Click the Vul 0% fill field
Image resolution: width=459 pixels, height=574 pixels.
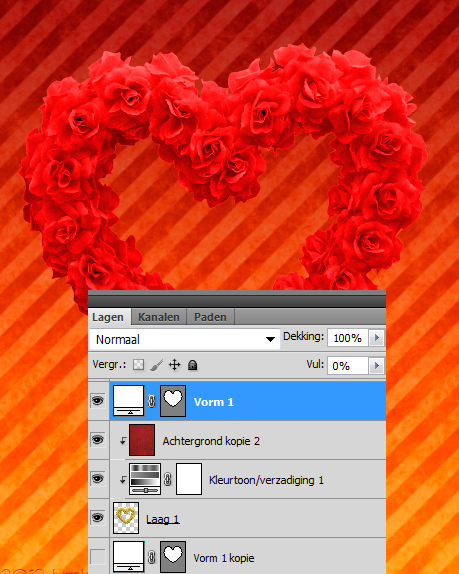[347, 366]
